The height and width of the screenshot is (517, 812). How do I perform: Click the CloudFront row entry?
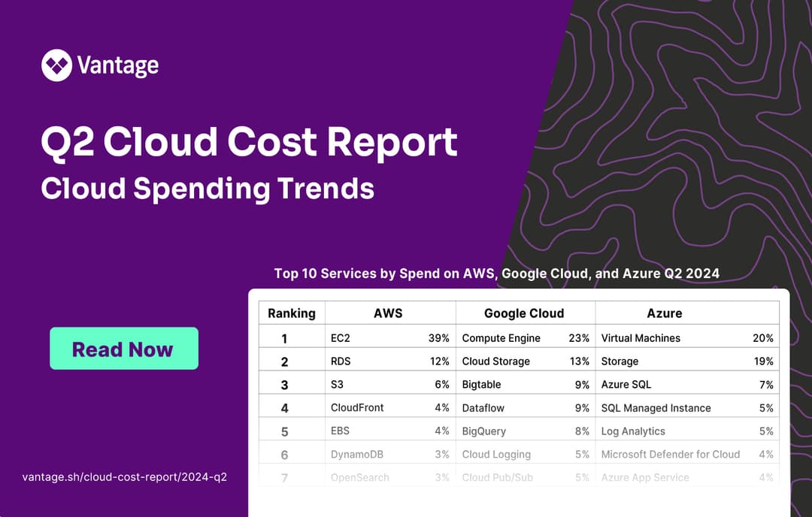tap(357, 408)
